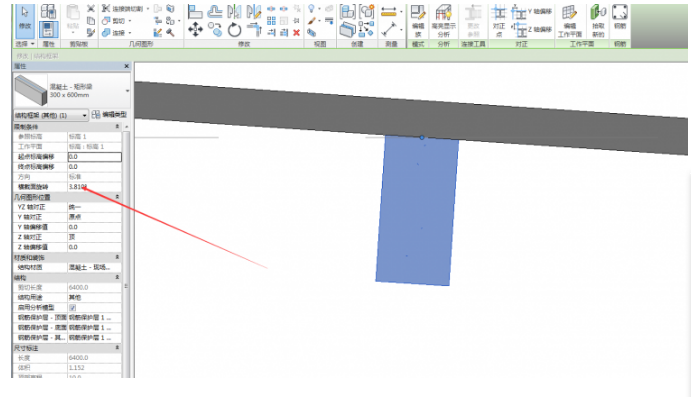The image size is (691, 397).
Task: Select Match Type Properties paintbrush icon
Action: [x=91, y=33]
